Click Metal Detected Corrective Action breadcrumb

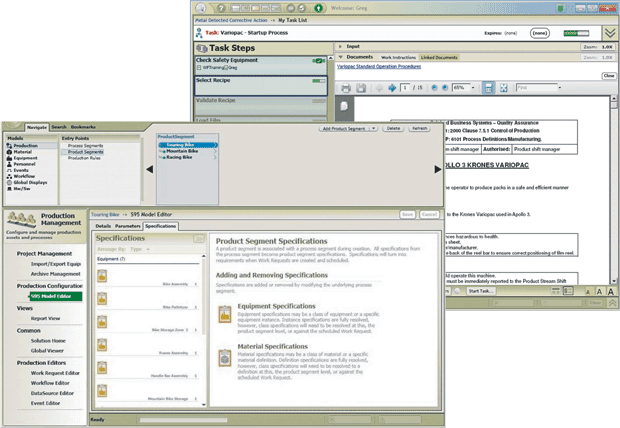click(x=231, y=20)
